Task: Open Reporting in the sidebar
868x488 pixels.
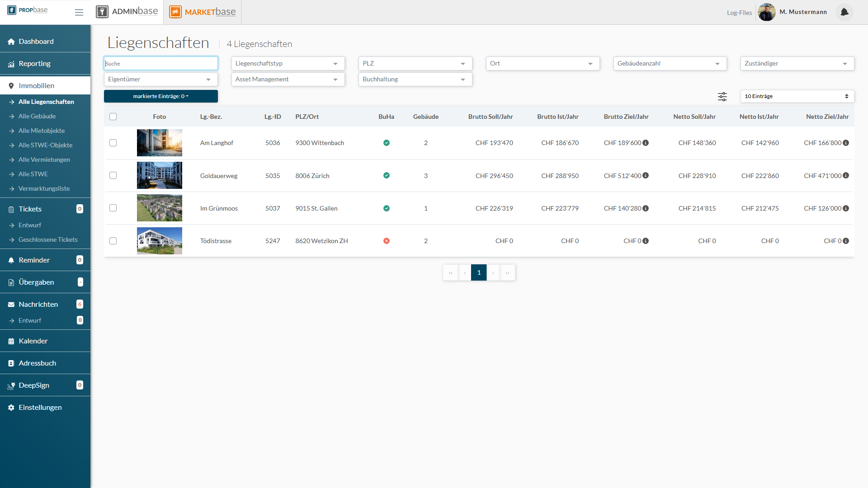Action: (34, 63)
